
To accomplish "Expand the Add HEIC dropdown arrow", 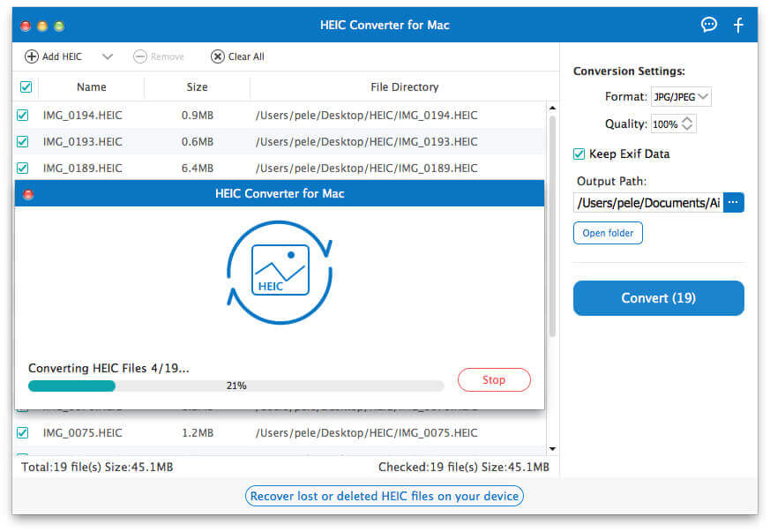I will click(x=108, y=56).
